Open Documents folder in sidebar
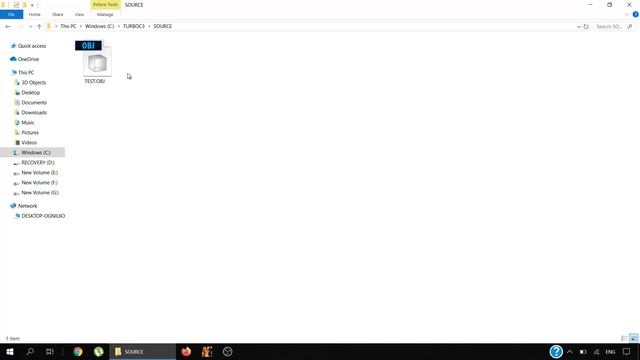The image size is (640, 360). pos(34,102)
